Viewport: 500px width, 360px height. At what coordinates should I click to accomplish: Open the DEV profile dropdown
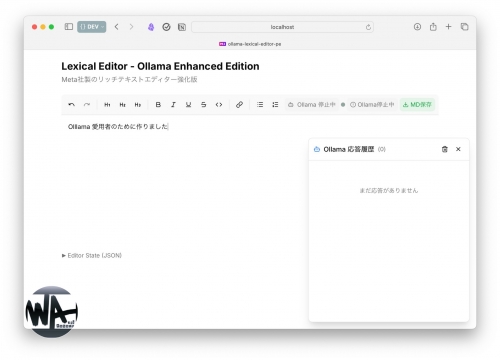[x=92, y=27]
